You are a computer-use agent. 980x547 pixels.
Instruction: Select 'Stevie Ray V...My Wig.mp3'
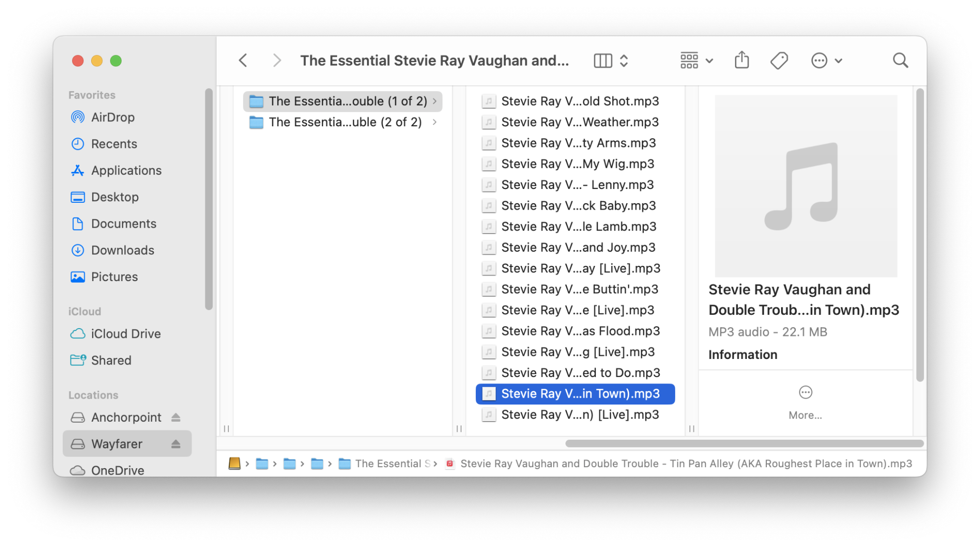pyautogui.click(x=575, y=164)
